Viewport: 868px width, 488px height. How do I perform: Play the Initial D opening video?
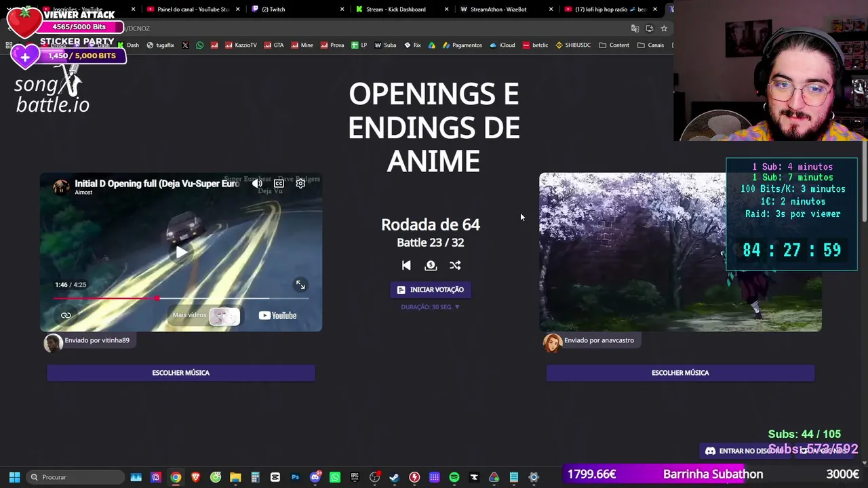click(181, 253)
